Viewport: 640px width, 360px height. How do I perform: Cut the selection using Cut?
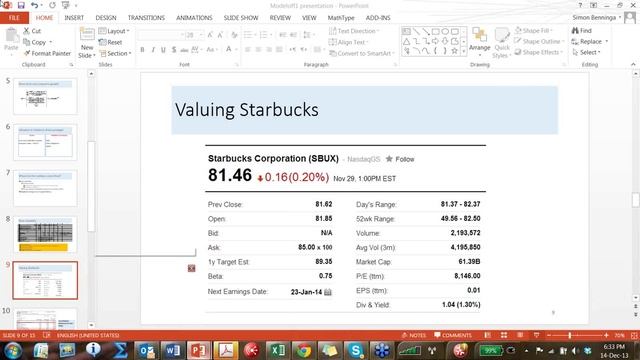point(32,31)
